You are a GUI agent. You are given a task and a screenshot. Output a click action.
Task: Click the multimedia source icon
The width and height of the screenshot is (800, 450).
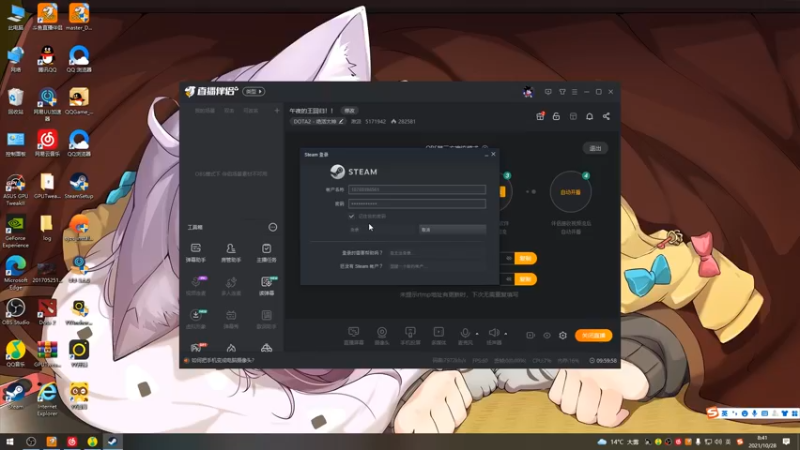click(439, 335)
